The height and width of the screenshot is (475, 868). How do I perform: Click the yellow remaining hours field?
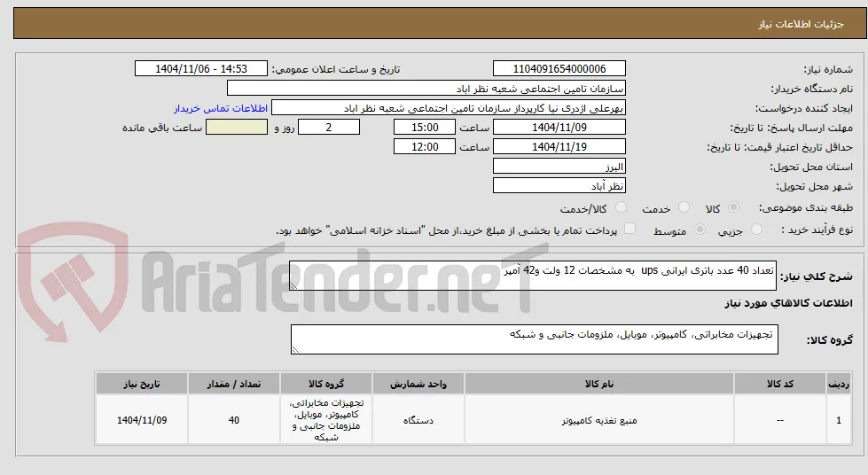pyautogui.click(x=237, y=128)
